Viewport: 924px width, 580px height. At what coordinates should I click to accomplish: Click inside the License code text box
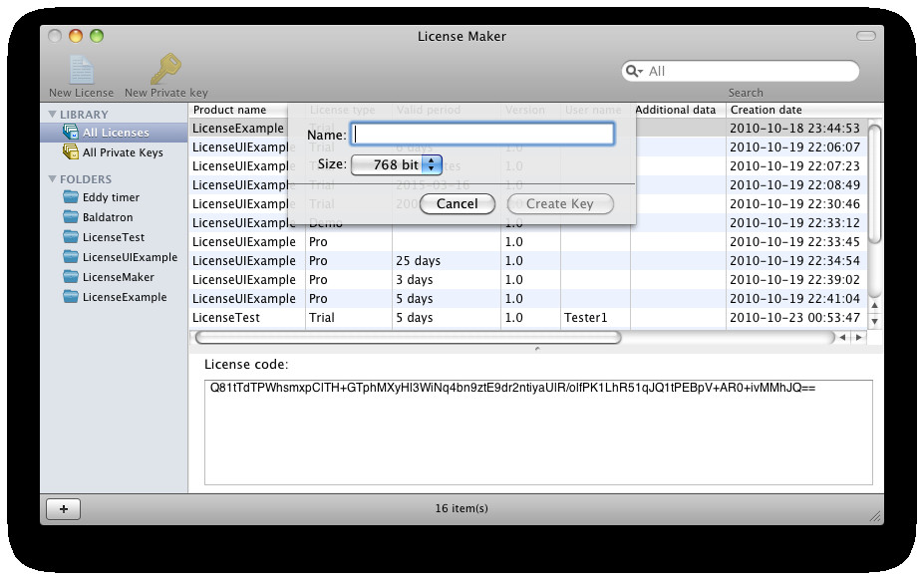[x=538, y=433]
